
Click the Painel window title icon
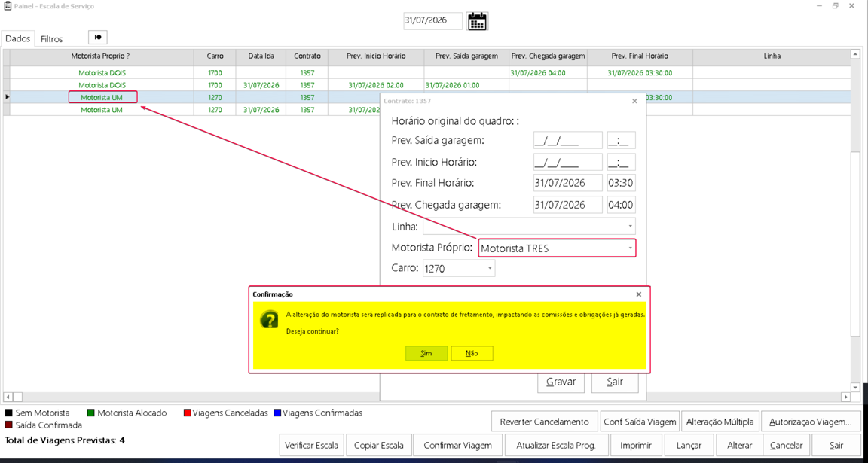8,5
